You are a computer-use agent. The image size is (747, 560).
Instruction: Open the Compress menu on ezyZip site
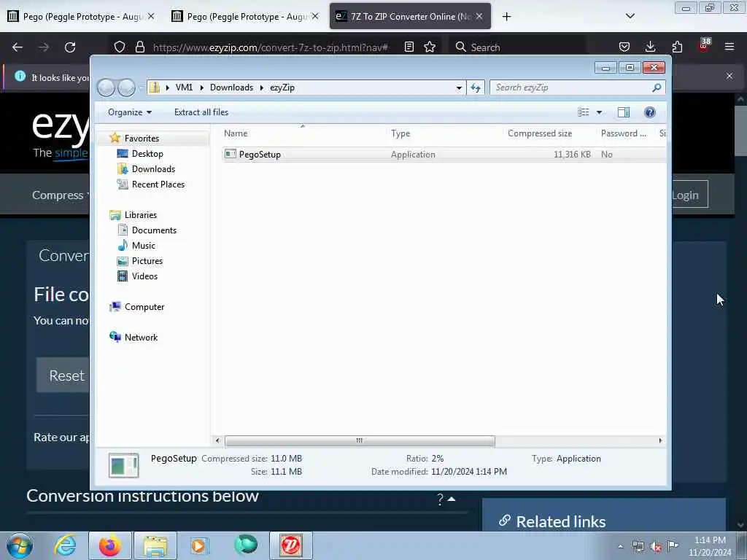(60, 195)
